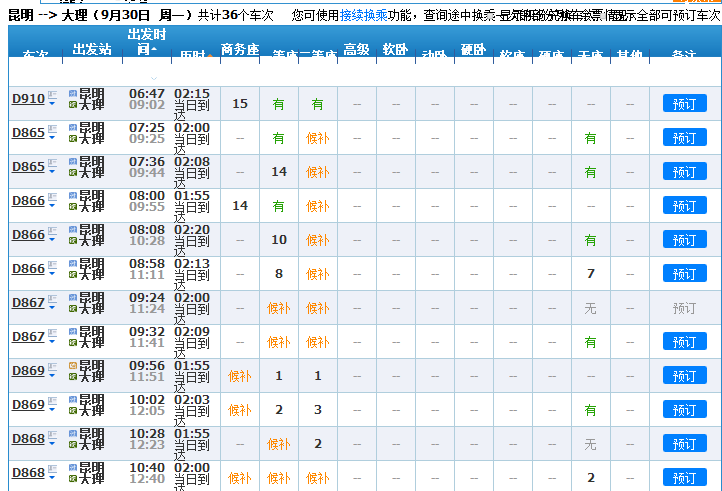Click the ID card icon for the 09:56 D869
The width and height of the screenshot is (722, 491).
click(x=52, y=367)
